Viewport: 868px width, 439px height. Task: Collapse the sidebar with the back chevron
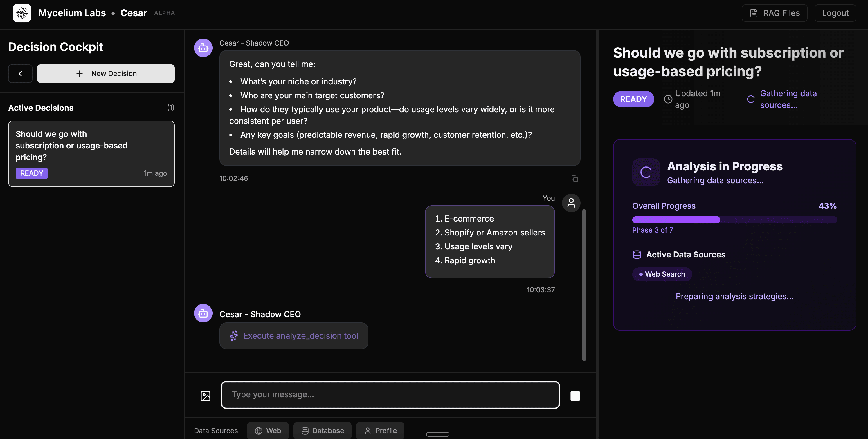(20, 73)
